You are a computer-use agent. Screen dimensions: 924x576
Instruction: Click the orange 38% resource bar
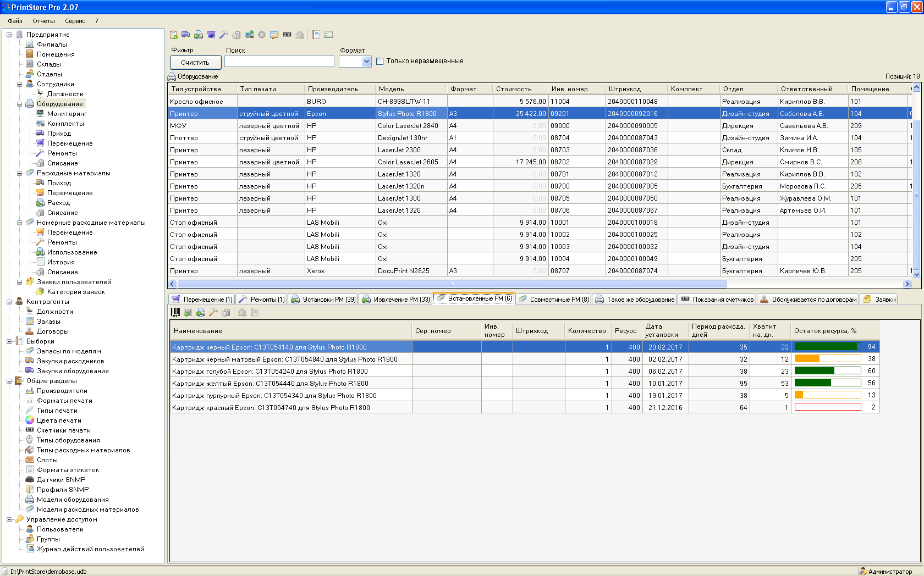click(x=828, y=359)
